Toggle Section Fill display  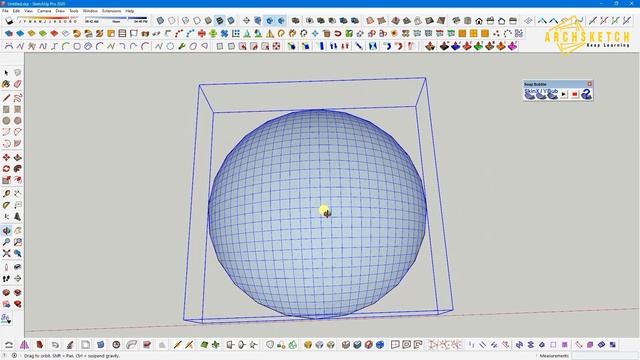tap(281, 20)
